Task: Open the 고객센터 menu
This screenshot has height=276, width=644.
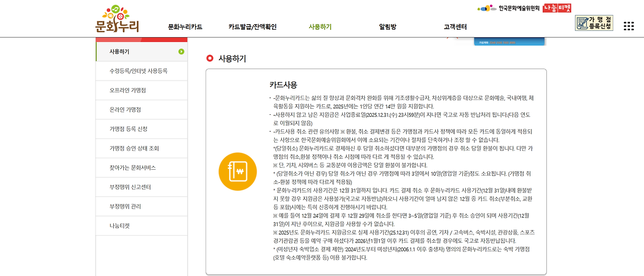Action: (x=455, y=27)
